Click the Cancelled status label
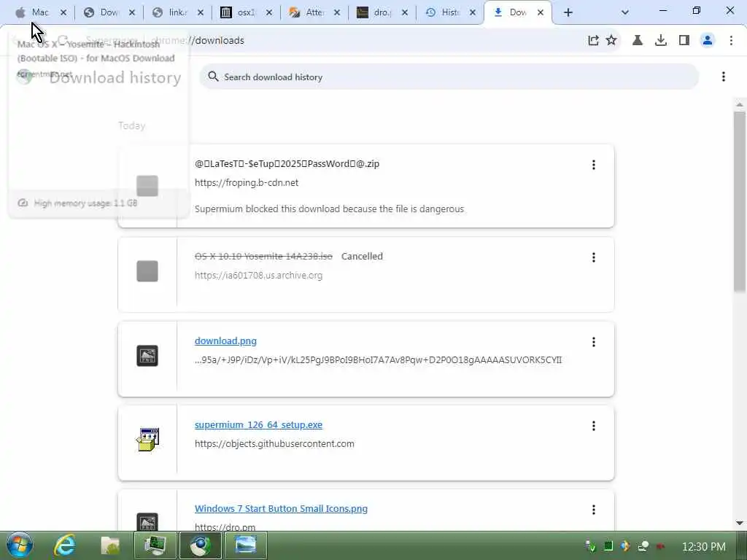The width and height of the screenshot is (747, 560). (362, 256)
